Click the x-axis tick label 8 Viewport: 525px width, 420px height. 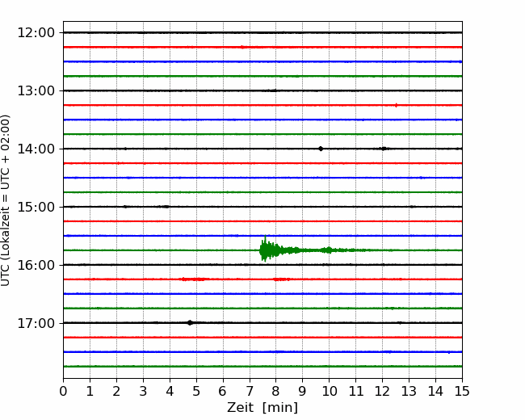coord(276,391)
